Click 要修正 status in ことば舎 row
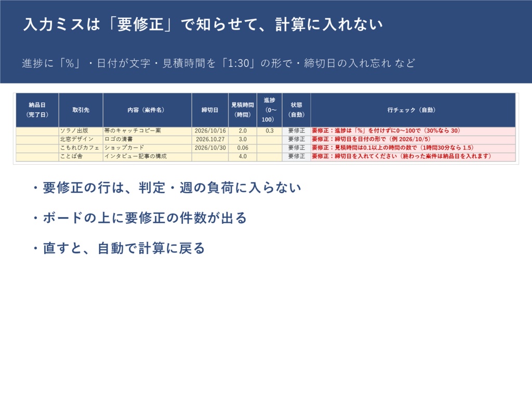This screenshot has height=399, width=532. coord(296,156)
